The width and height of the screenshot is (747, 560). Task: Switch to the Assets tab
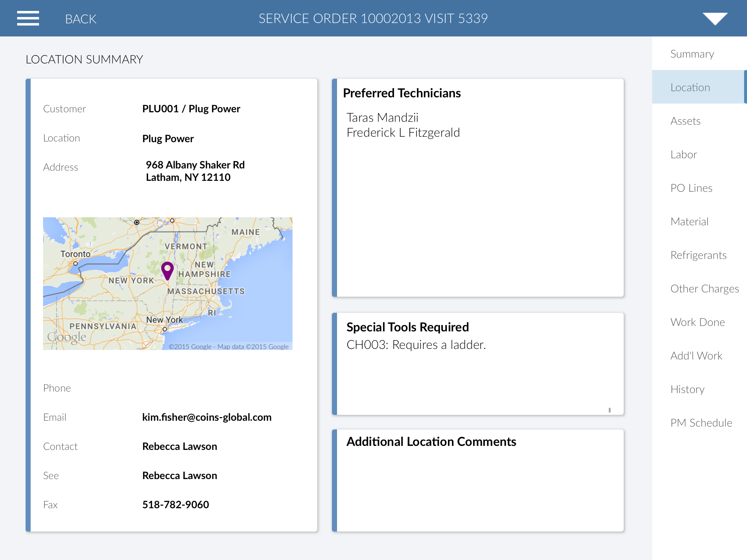pyautogui.click(x=699, y=121)
